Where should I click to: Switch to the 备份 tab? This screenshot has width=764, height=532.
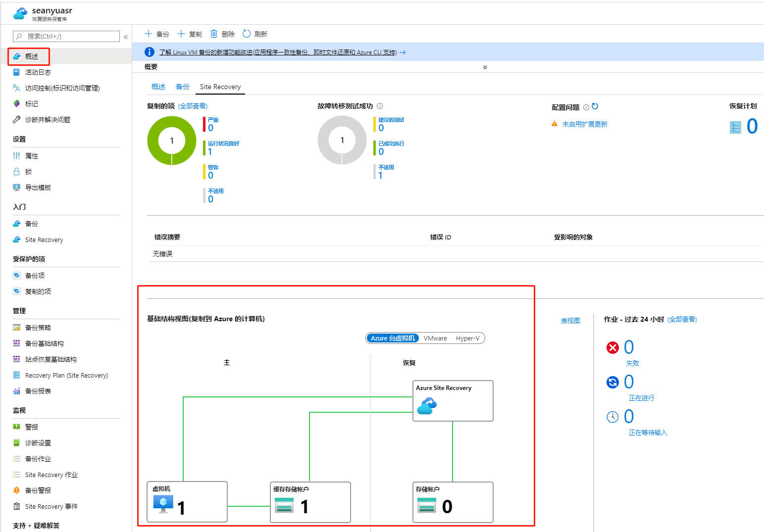click(x=183, y=87)
